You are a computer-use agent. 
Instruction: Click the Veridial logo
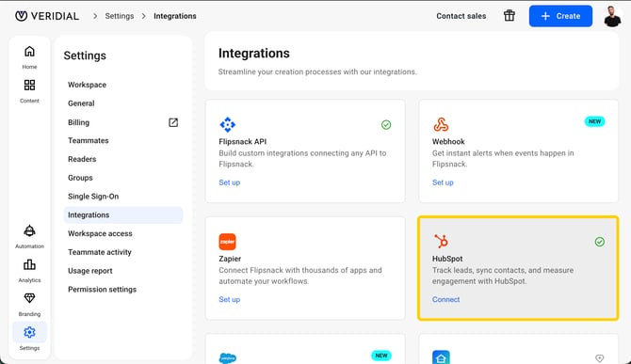pyautogui.click(x=47, y=16)
